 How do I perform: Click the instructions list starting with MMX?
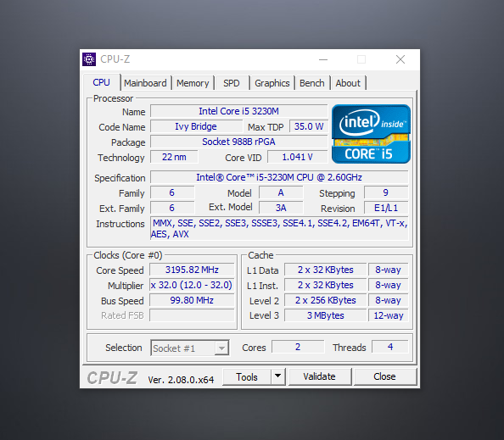(x=279, y=228)
